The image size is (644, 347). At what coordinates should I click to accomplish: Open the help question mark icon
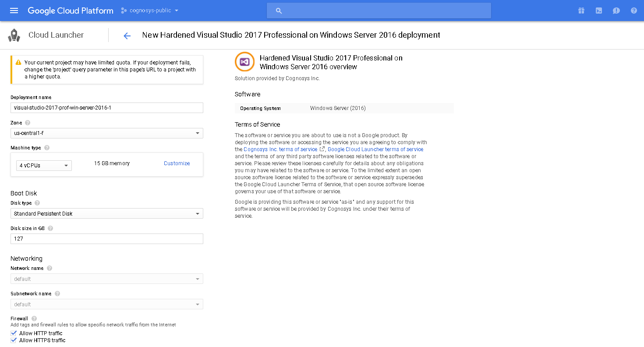pyautogui.click(x=634, y=11)
